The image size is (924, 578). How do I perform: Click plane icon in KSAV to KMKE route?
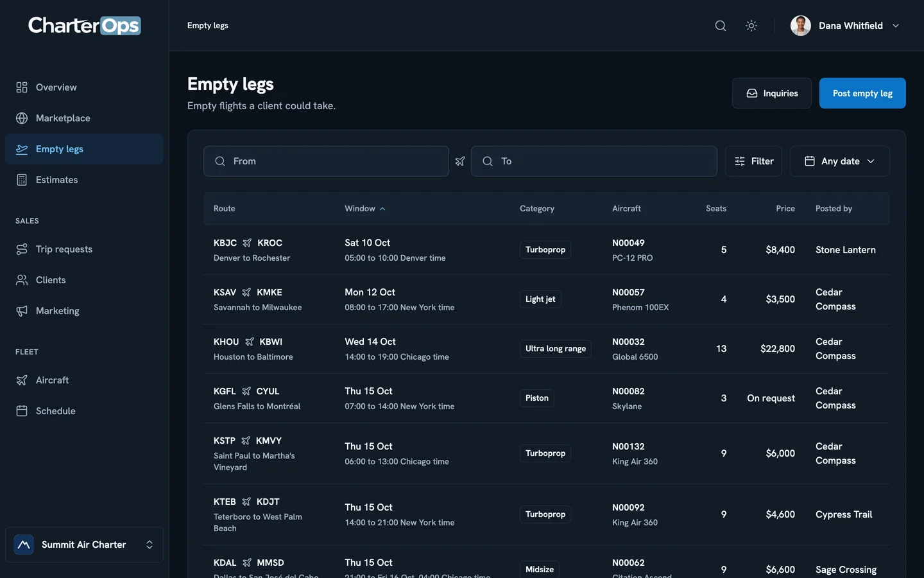pos(246,292)
